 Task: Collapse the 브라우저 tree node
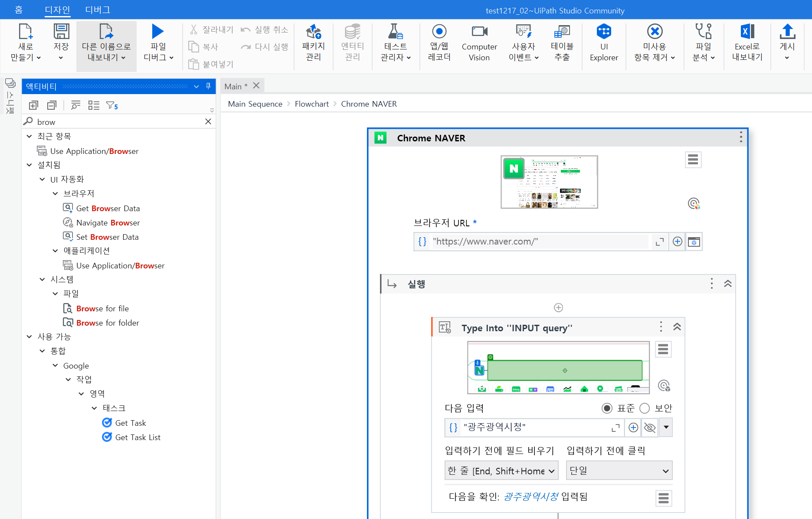click(x=55, y=193)
